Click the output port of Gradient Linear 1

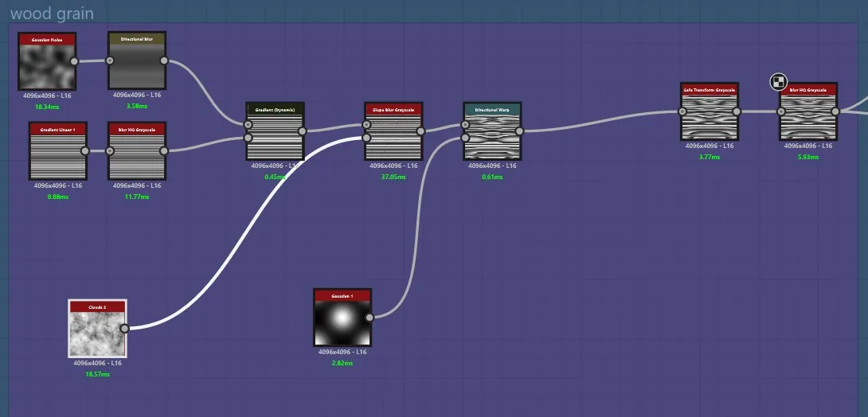pyautogui.click(x=85, y=151)
